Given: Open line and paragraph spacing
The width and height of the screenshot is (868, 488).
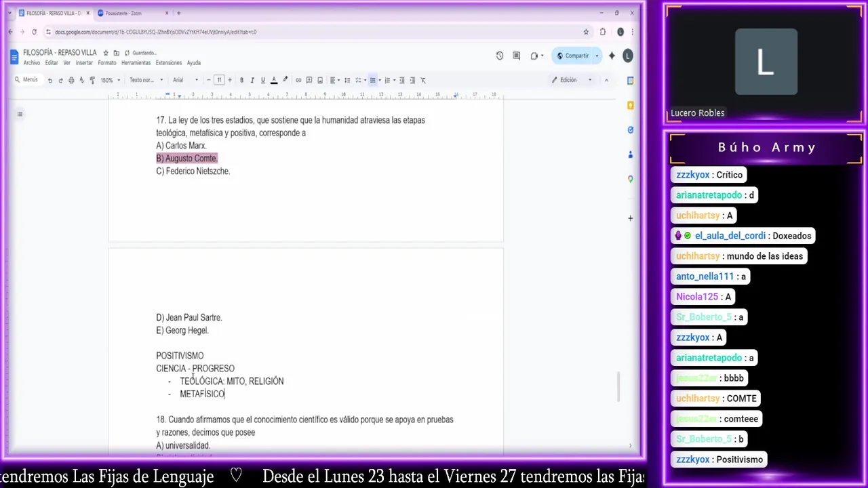Looking at the screenshot, I should 347,80.
